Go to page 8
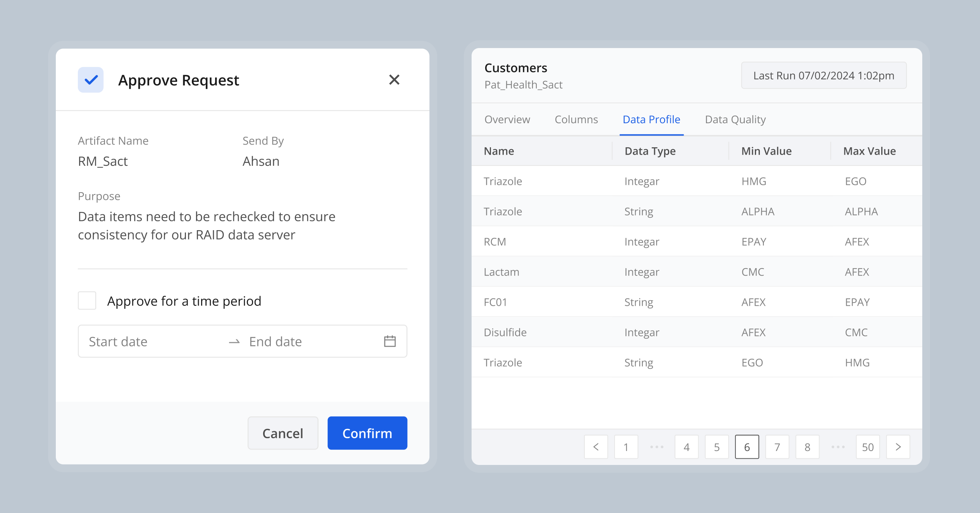This screenshot has width=980, height=513. [x=808, y=447]
